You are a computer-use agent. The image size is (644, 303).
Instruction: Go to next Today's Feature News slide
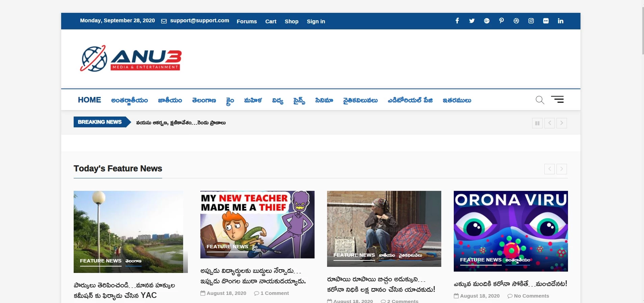(x=562, y=169)
